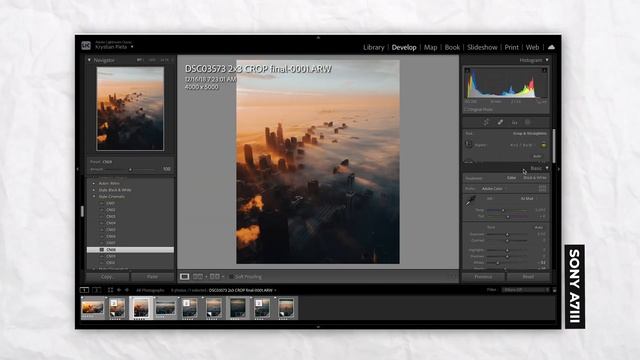Pick the white balance eyedropper tool
This screenshot has height=360, width=640.
click(x=470, y=200)
